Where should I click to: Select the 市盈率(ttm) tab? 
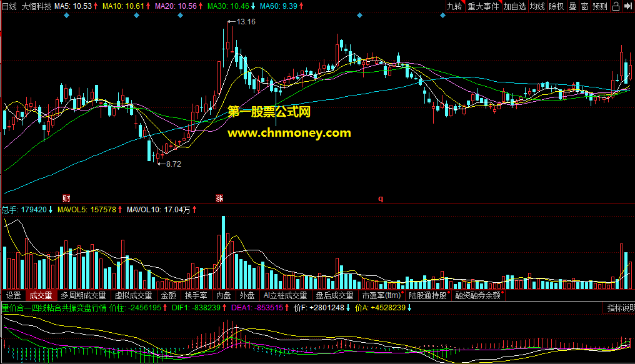click(x=382, y=296)
